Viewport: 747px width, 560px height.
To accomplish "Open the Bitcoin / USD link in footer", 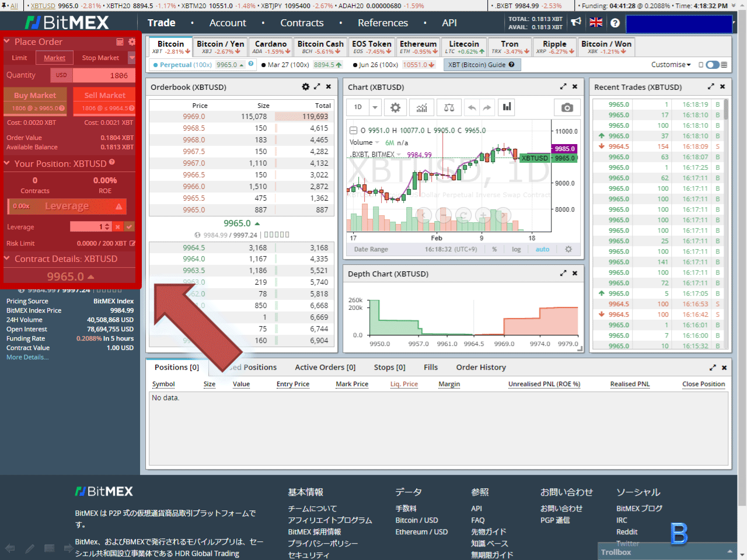I will pyautogui.click(x=417, y=520).
